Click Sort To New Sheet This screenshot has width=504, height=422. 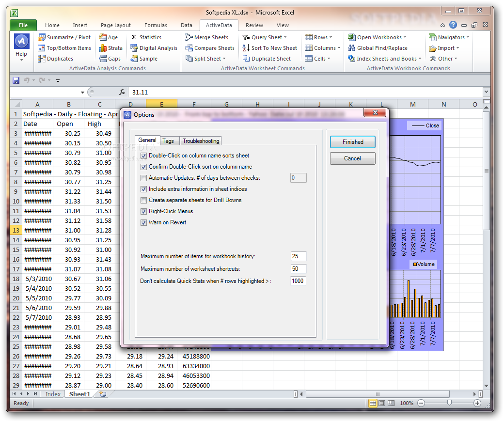(x=269, y=48)
